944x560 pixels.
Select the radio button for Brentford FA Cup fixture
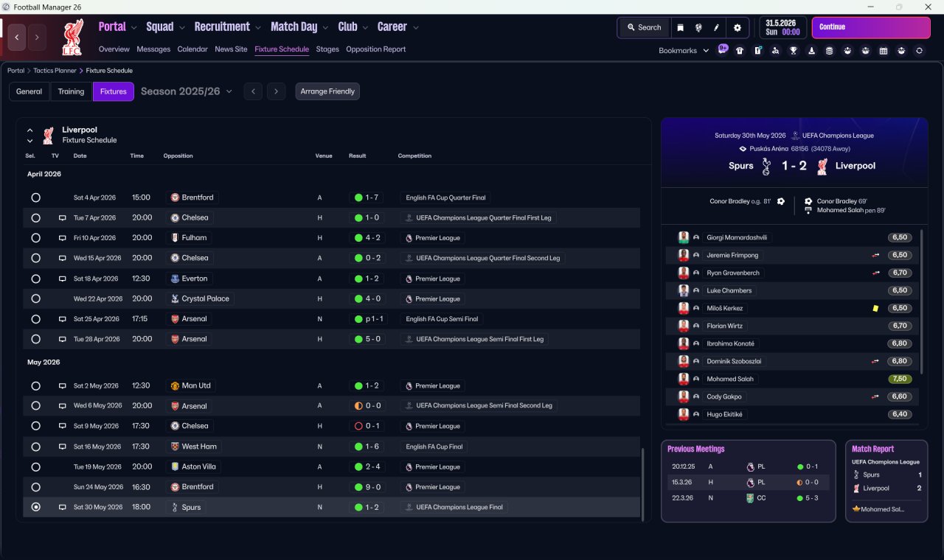[35, 197]
